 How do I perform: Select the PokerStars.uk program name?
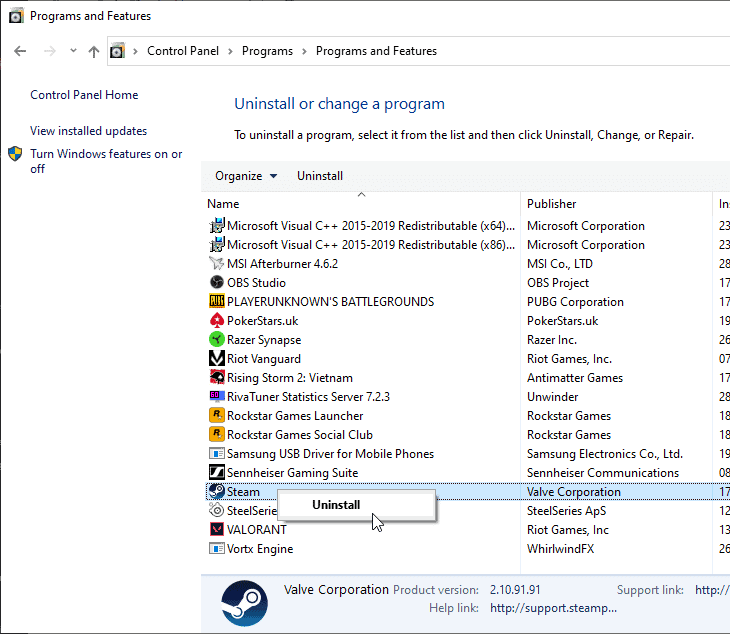(x=263, y=321)
